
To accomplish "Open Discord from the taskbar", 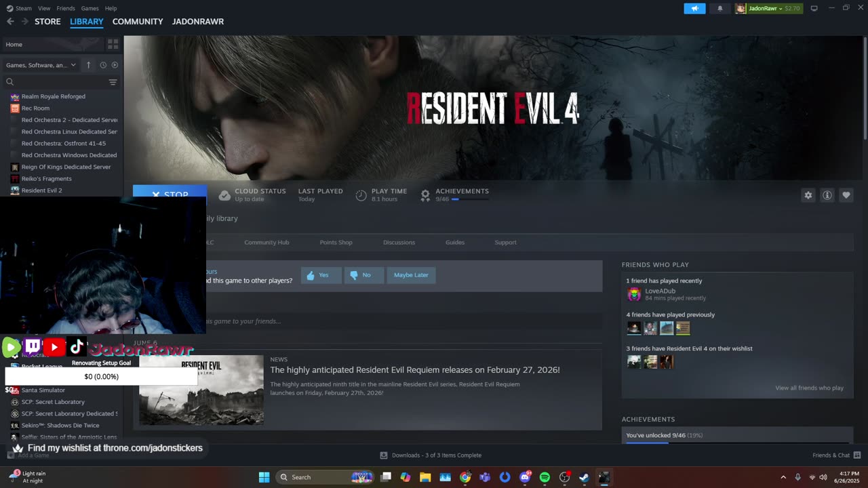I will (x=525, y=477).
